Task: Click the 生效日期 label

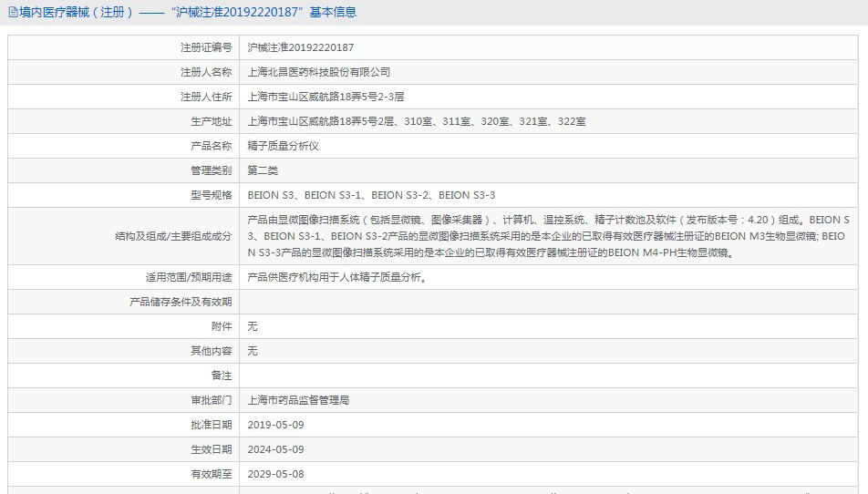Action: point(211,449)
